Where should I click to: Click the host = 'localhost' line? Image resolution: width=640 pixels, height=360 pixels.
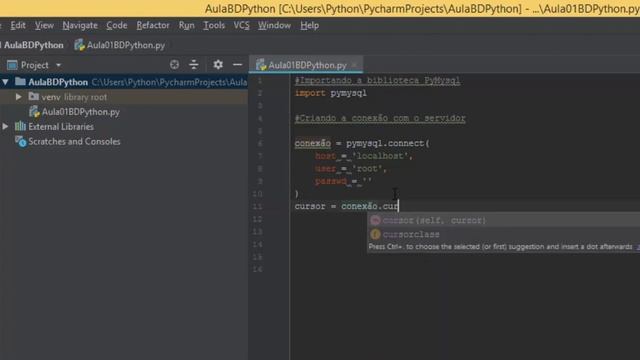click(x=364, y=156)
